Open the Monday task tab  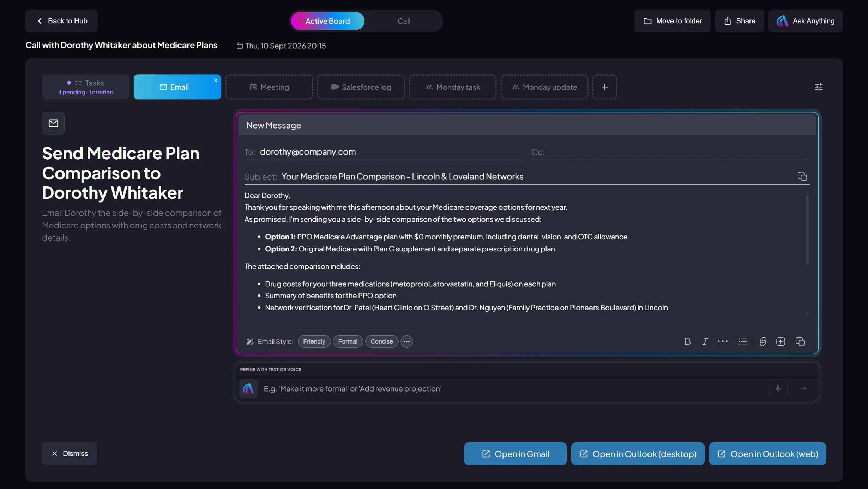(x=453, y=87)
